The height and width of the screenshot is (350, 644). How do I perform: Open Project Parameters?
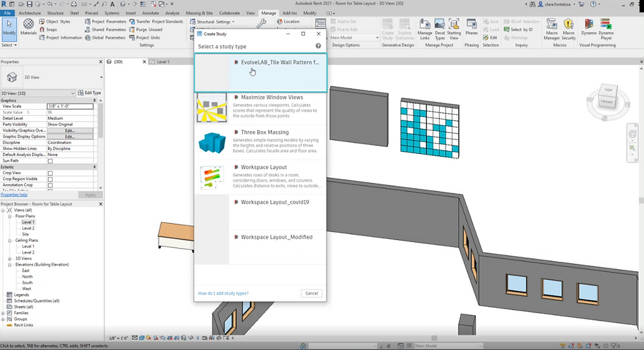(x=105, y=22)
